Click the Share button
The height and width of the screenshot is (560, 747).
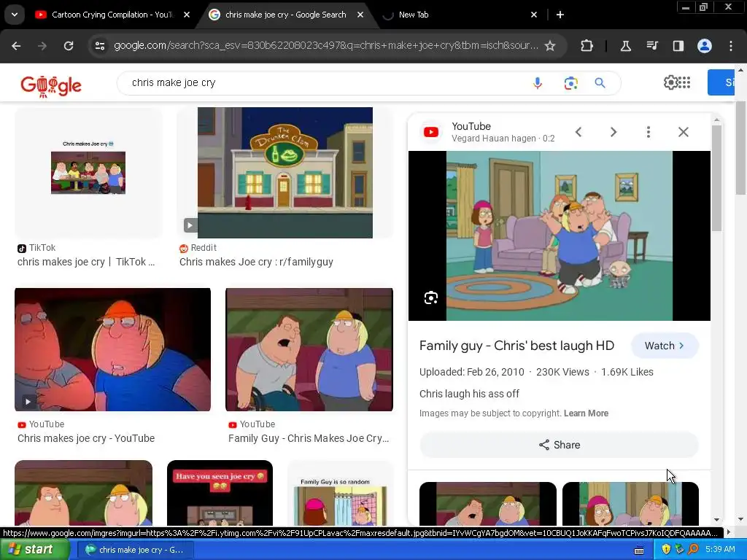point(560,445)
